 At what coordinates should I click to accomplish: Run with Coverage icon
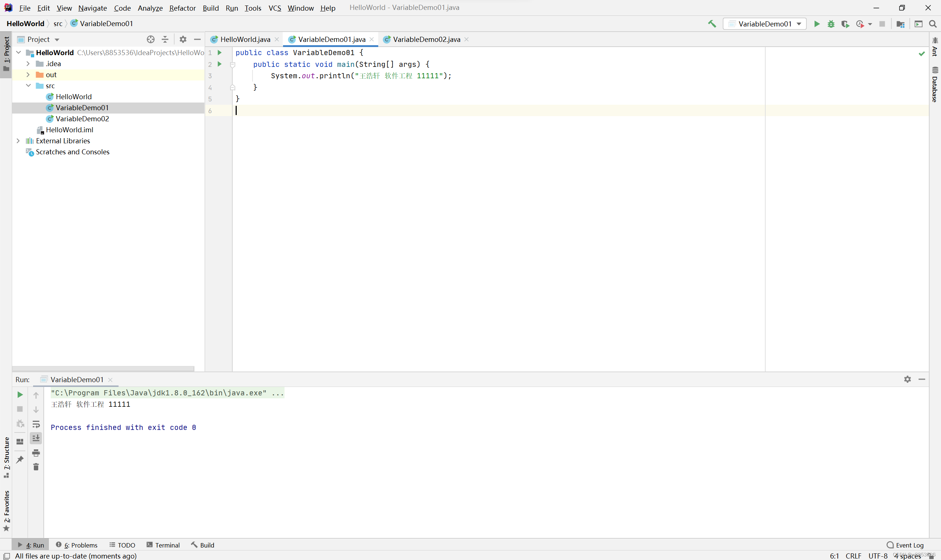845,24
